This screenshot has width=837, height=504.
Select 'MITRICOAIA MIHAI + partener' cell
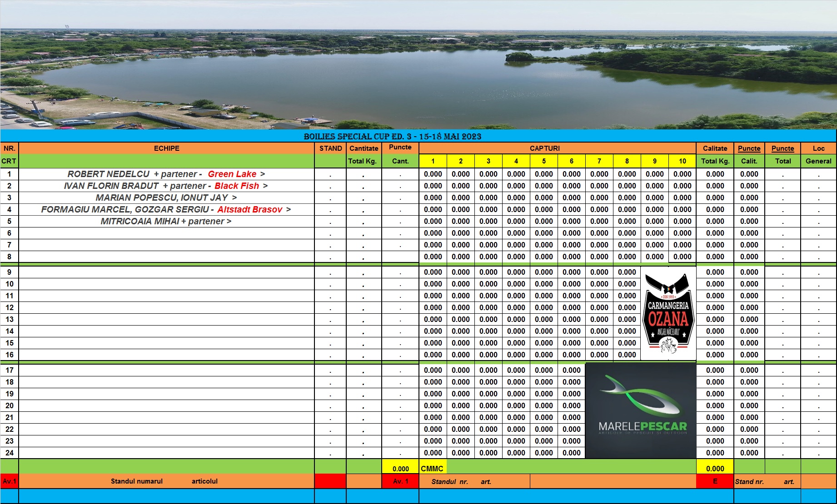click(x=167, y=221)
